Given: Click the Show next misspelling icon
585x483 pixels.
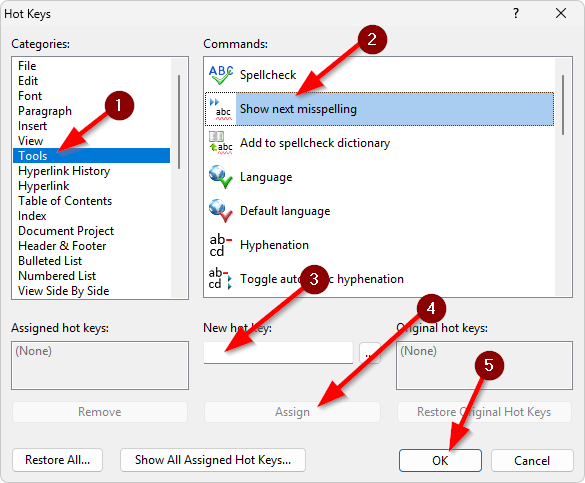Looking at the screenshot, I should [221, 109].
